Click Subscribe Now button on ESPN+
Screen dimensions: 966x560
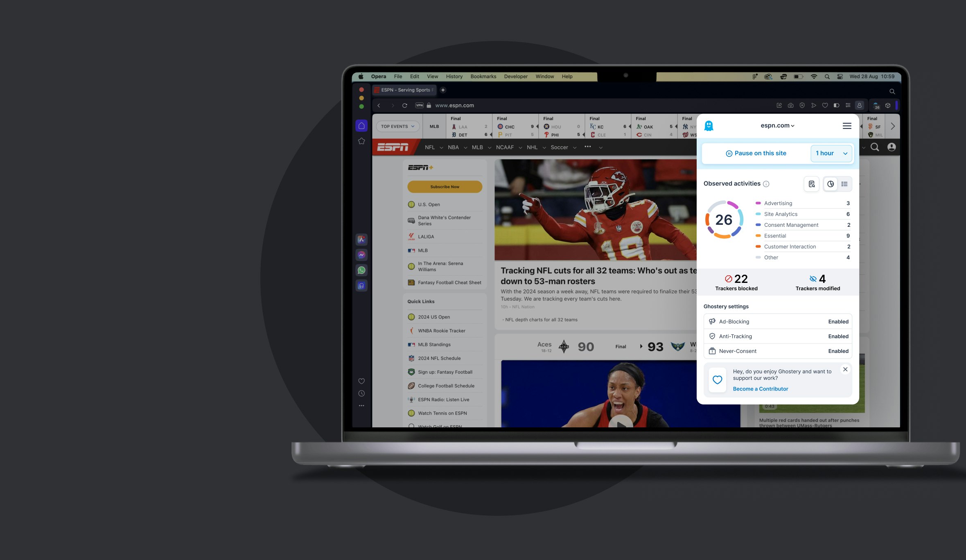445,187
